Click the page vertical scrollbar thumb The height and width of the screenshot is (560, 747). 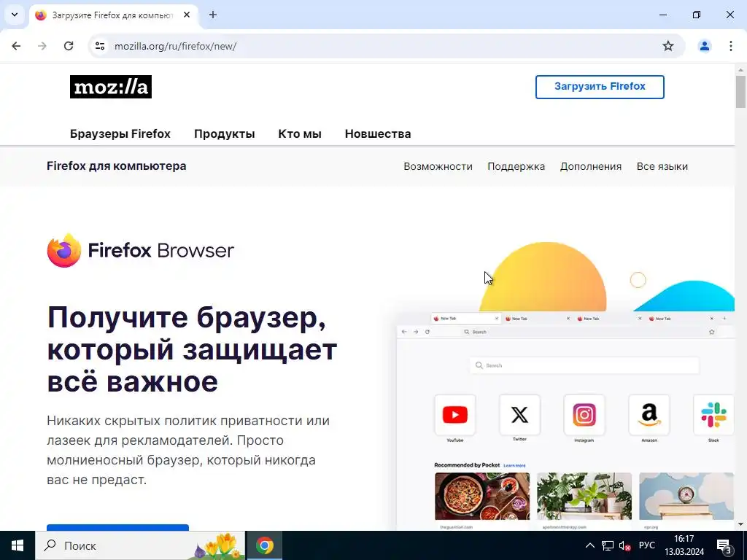[x=741, y=92]
